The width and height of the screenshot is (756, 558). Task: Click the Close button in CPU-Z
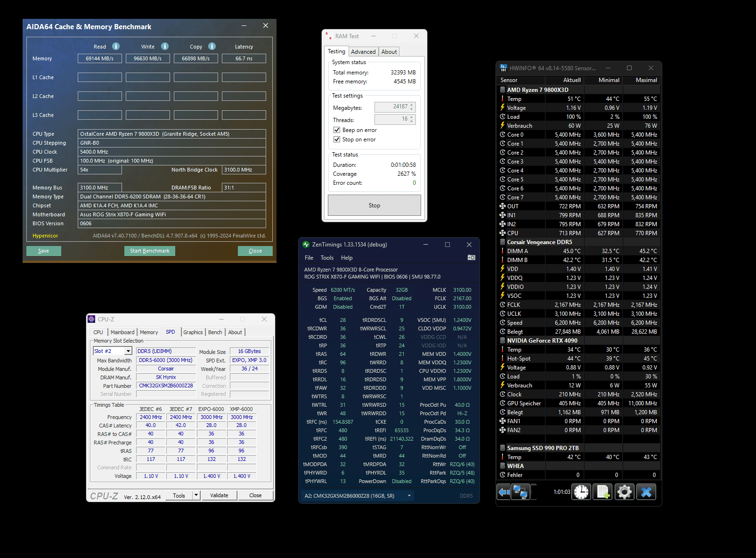tap(255, 495)
